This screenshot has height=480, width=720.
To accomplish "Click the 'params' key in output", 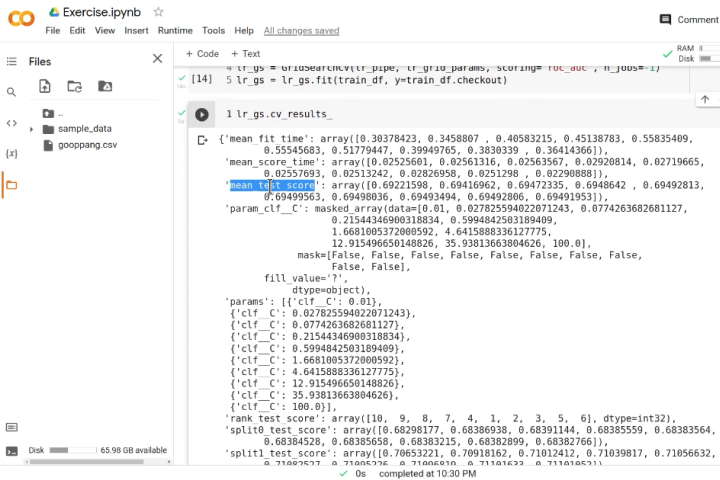I will (247, 302).
